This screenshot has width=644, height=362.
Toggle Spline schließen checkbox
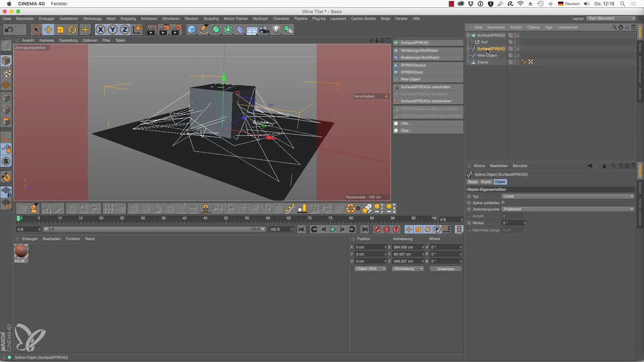click(503, 203)
